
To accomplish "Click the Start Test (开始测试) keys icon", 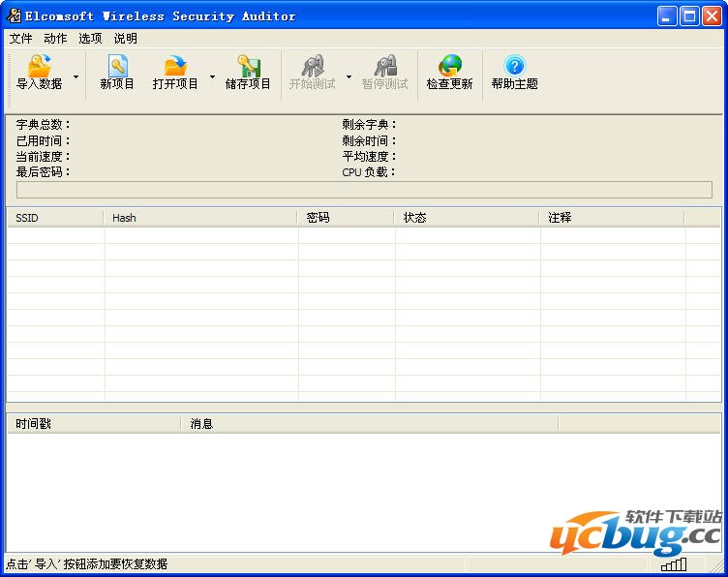I will point(312,67).
